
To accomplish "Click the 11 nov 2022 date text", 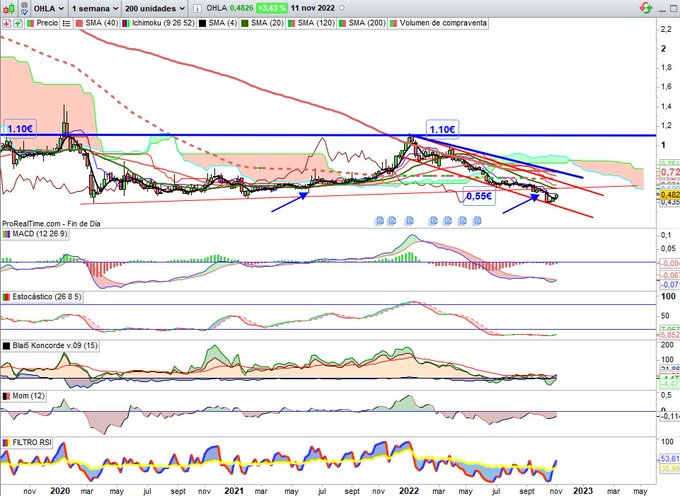I will point(313,8).
